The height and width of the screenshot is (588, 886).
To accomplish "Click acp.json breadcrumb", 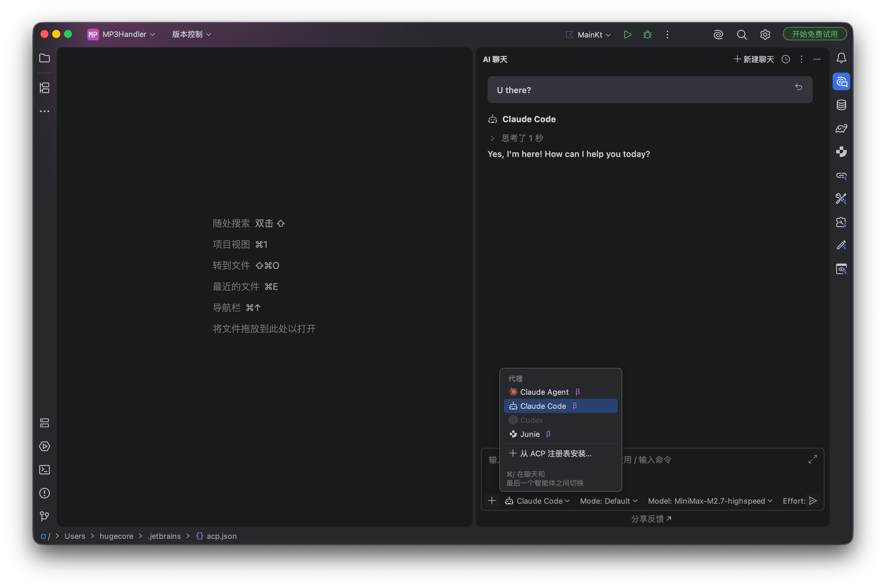I will coord(217,536).
